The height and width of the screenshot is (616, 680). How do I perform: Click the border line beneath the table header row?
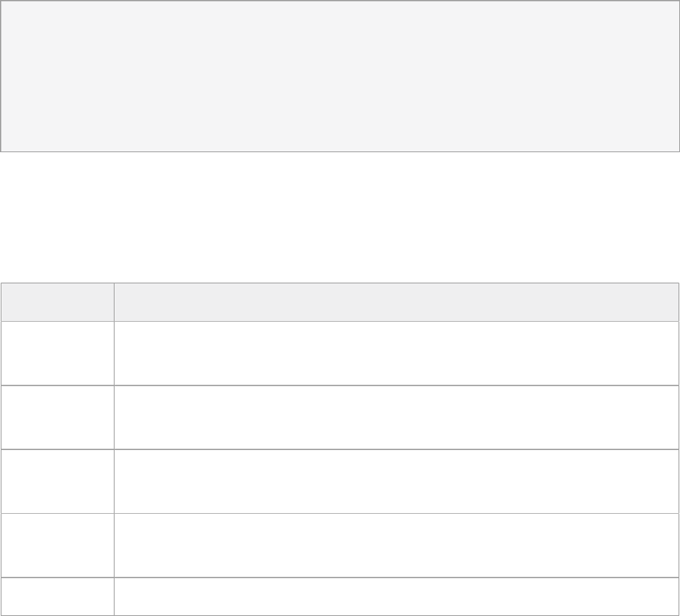coord(339,321)
